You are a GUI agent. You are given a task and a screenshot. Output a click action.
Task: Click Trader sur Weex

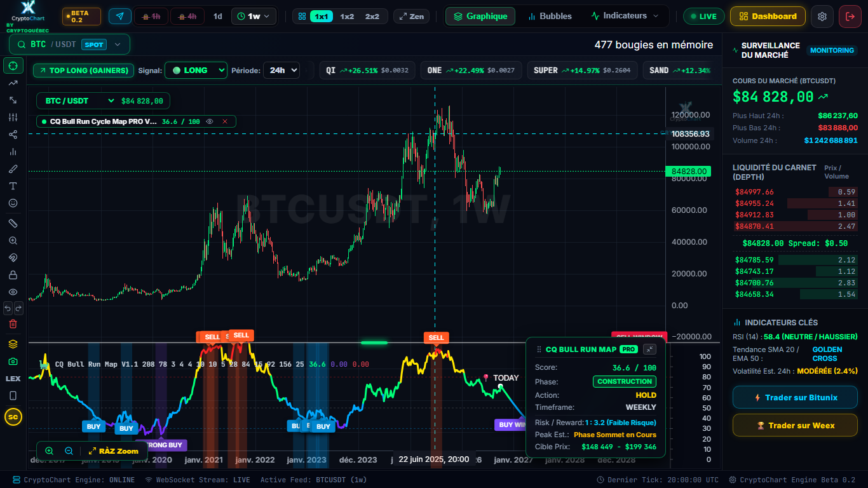click(x=795, y=425)
